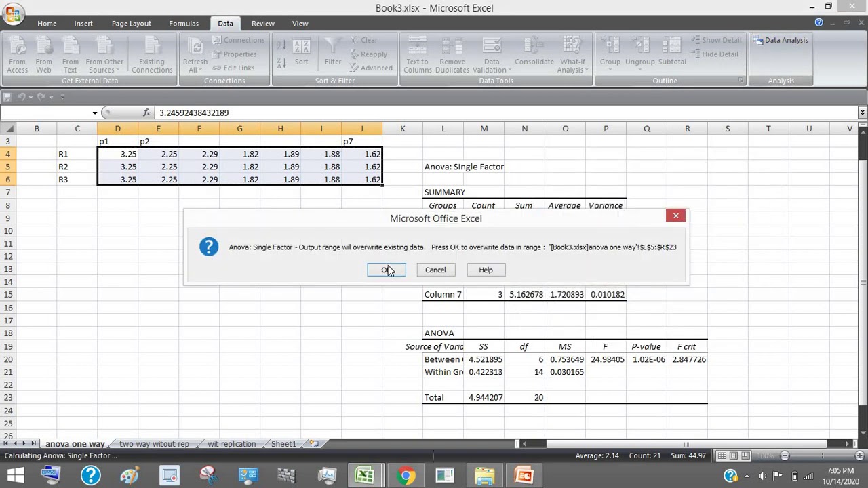
Task: Open Chrome from taskbar
Action: [405, 475]
